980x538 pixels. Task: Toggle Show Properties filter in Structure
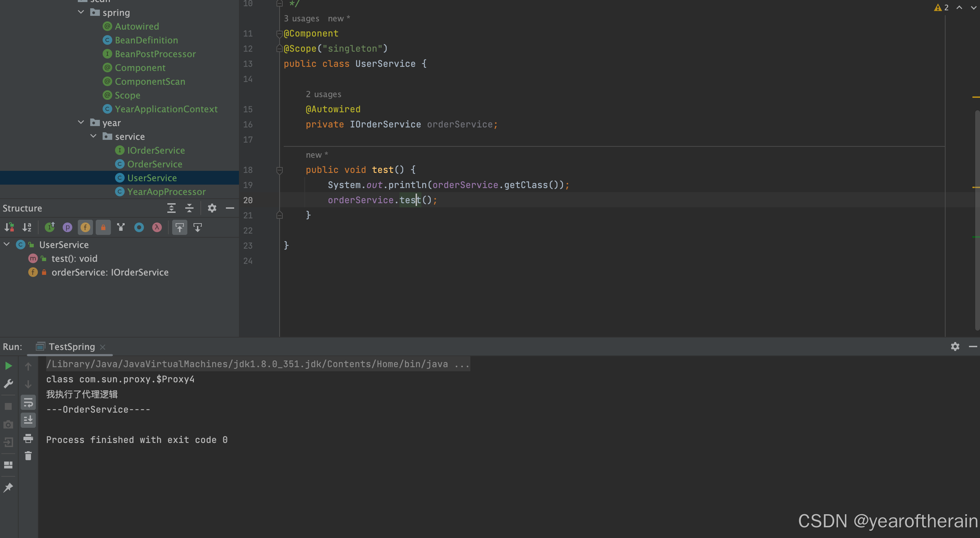coord(67,228)
